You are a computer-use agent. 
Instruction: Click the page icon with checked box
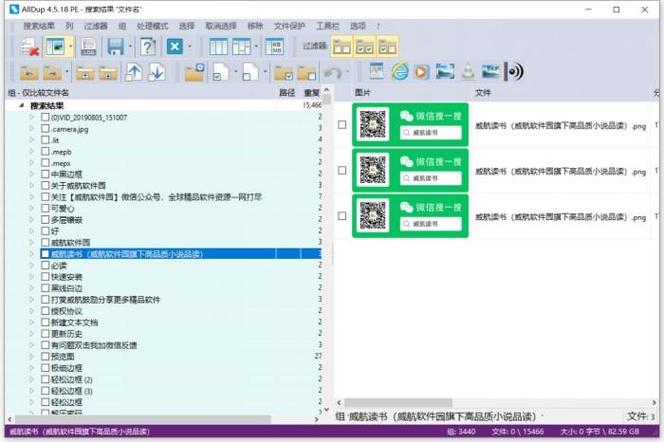pyautogui.click(x=221, y=72)
